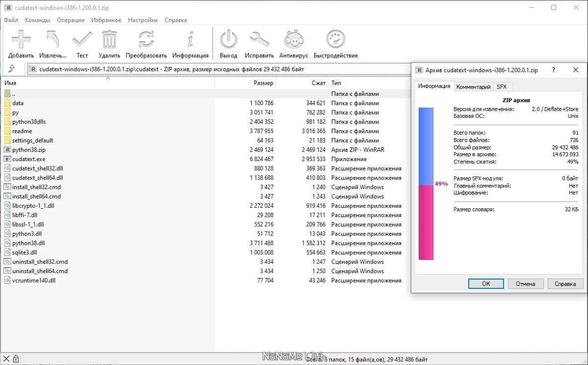This screenshot has height=365, width=588.
Task: Sort the list by Тип column header
Action: 370,83
